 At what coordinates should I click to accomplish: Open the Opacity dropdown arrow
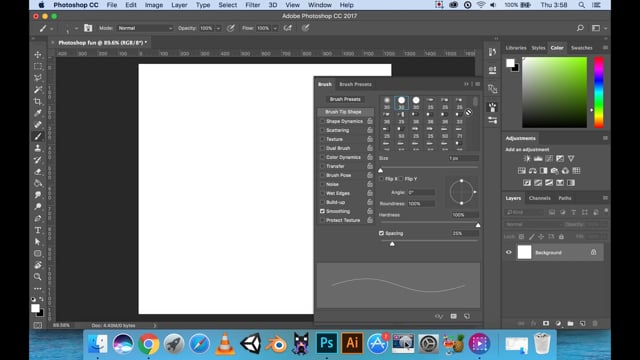(218, 28)
